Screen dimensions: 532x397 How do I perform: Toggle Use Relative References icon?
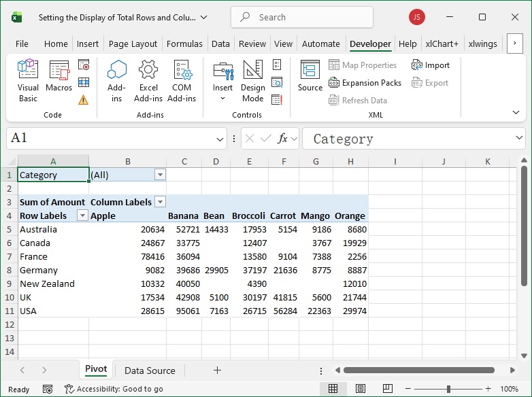84,82
